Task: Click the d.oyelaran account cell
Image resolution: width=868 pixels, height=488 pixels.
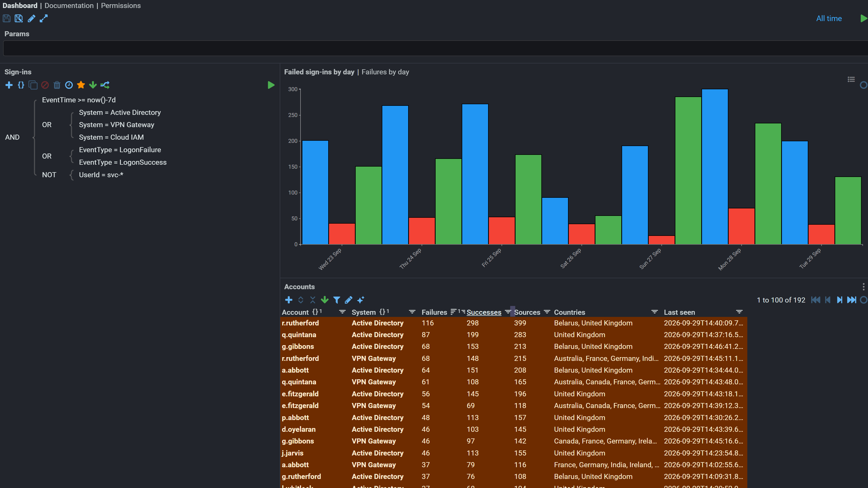Action: pyautogui.click(x=299, y=429)
